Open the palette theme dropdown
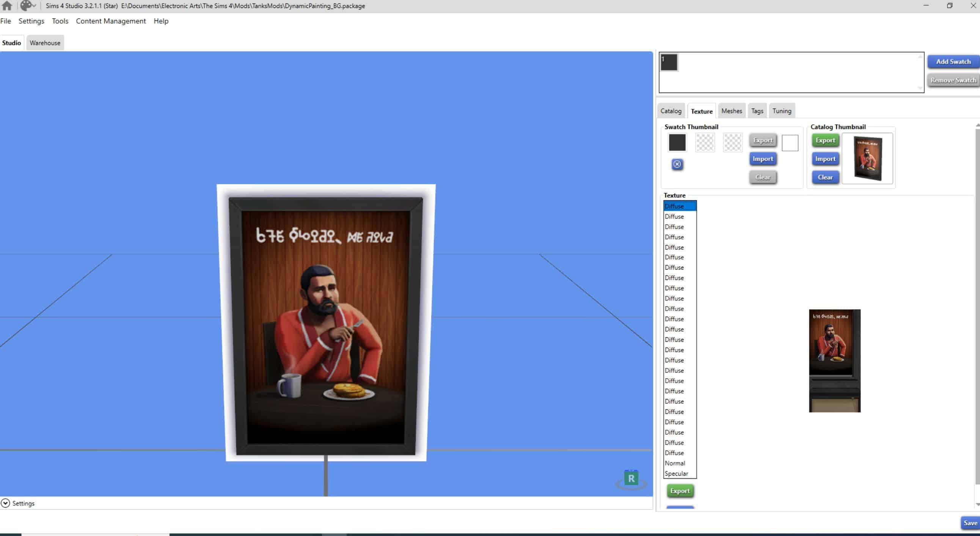The height and width of the screenshot is (536, 980). point(28,6)
